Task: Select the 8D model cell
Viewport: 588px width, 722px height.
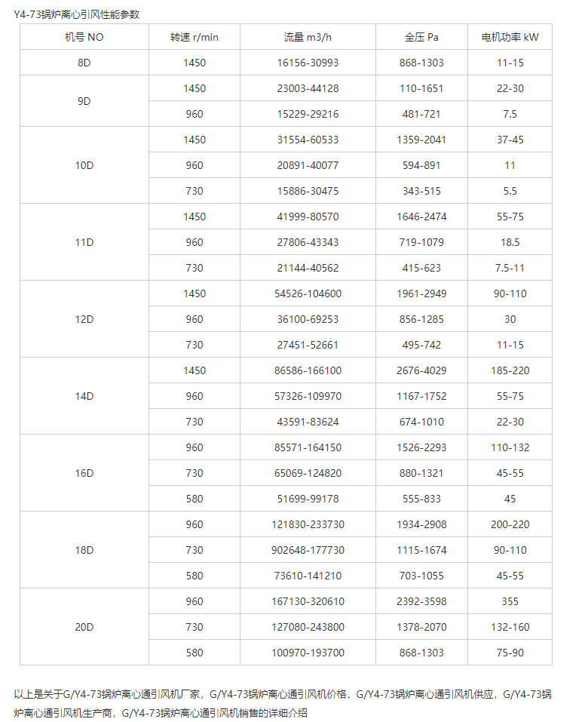Action: 84,63
